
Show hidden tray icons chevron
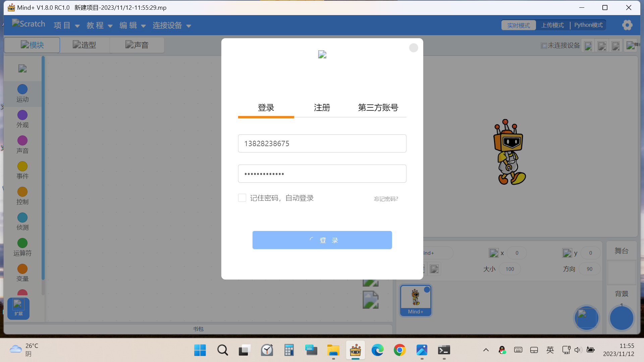tap(486, 350)
